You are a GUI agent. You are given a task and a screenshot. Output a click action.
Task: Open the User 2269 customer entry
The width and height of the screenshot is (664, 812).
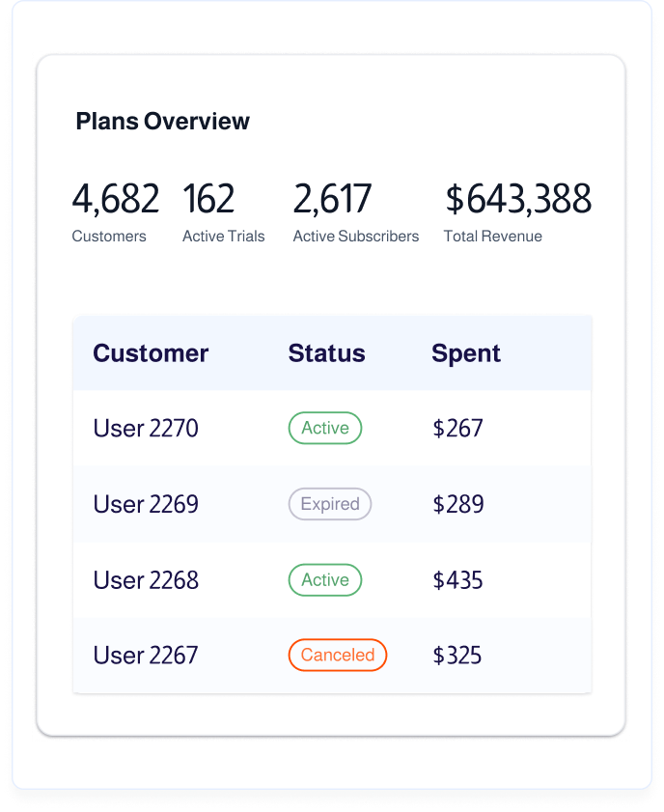pyautogui.click(x=146, y=504)
